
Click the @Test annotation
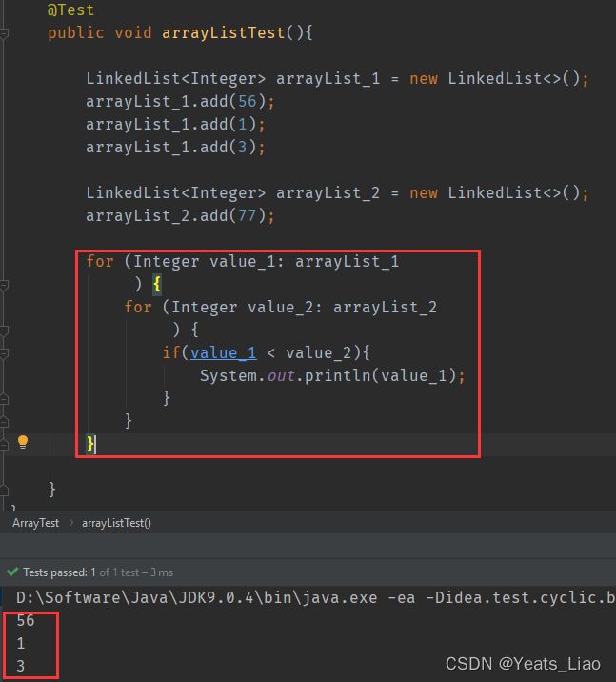(70, 10)
